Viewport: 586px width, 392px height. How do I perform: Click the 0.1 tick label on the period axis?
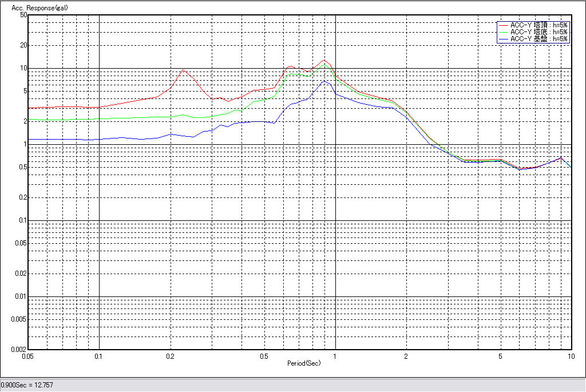pyautogui.click(x=99, y=356)
